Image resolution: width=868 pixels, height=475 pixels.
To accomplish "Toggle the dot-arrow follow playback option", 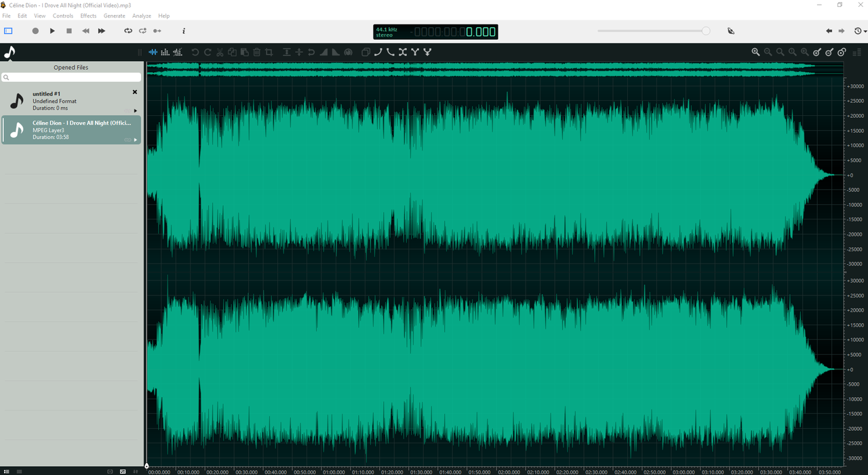I will (x=157, y=30).
